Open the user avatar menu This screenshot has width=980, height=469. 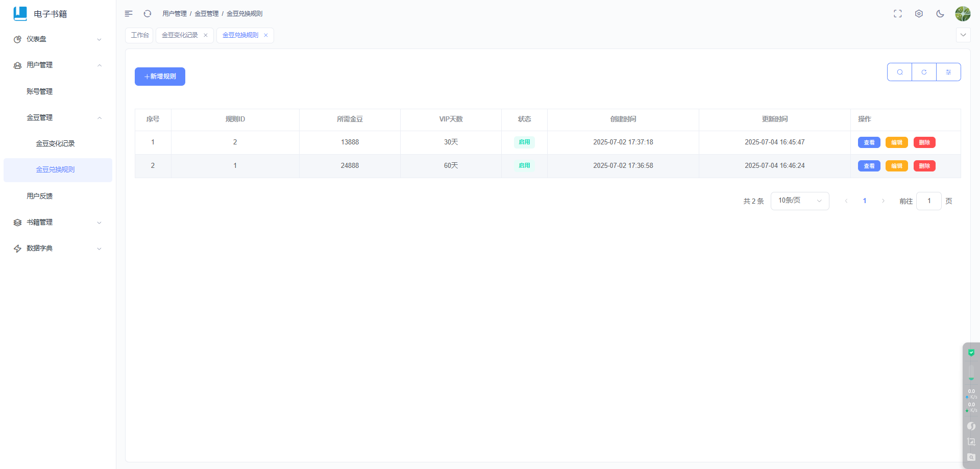(x=963, y=14)
